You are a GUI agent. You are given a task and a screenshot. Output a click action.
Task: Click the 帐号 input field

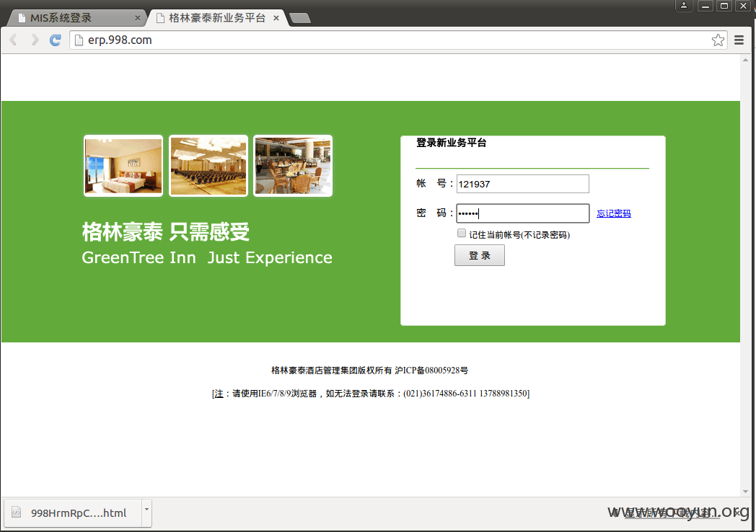pyautogui.click(x=523, y=184)
